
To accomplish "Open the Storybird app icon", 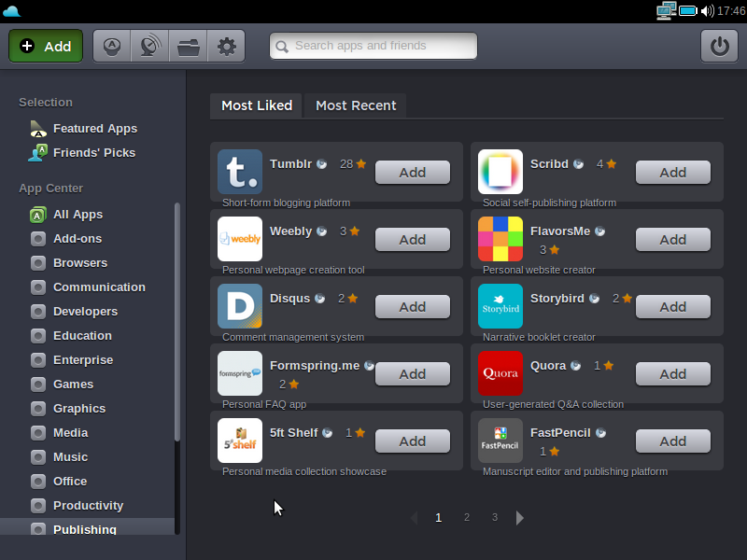I will click(x=500, y=306).
